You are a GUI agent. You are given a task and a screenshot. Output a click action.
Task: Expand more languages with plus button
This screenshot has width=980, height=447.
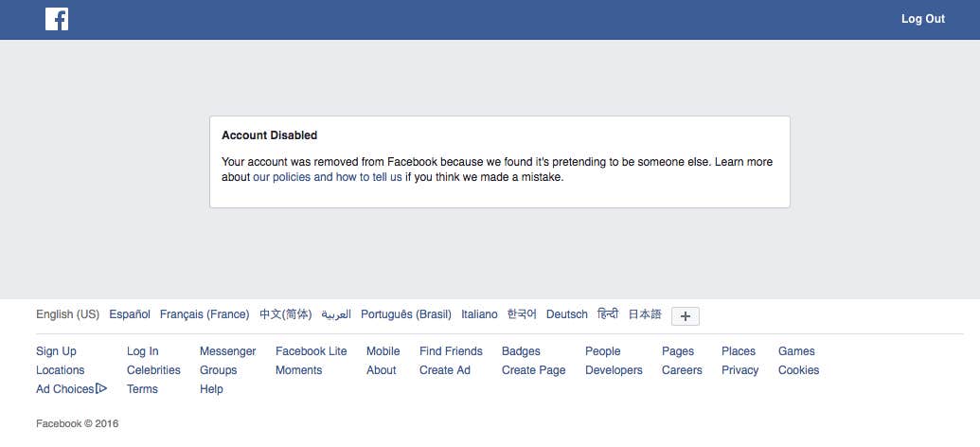pyautogui.click(x=686, y=315)
